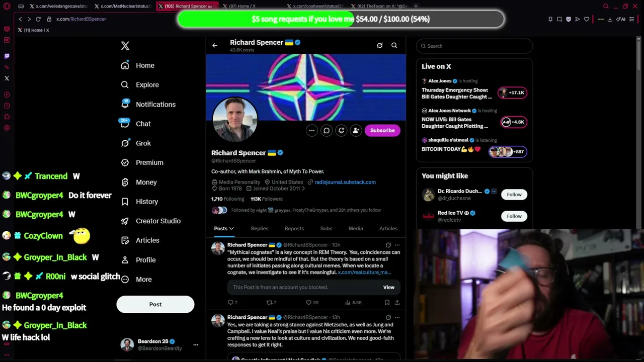This screenshot has width=644, height=362.
Task: Switch to the Articles tab
Action: point(388,229)
